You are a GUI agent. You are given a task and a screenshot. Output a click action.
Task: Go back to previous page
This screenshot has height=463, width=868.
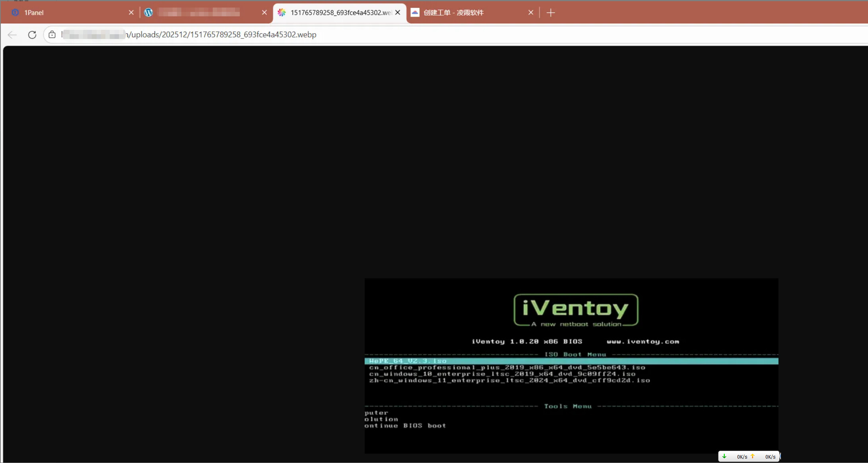pos(12,35)
